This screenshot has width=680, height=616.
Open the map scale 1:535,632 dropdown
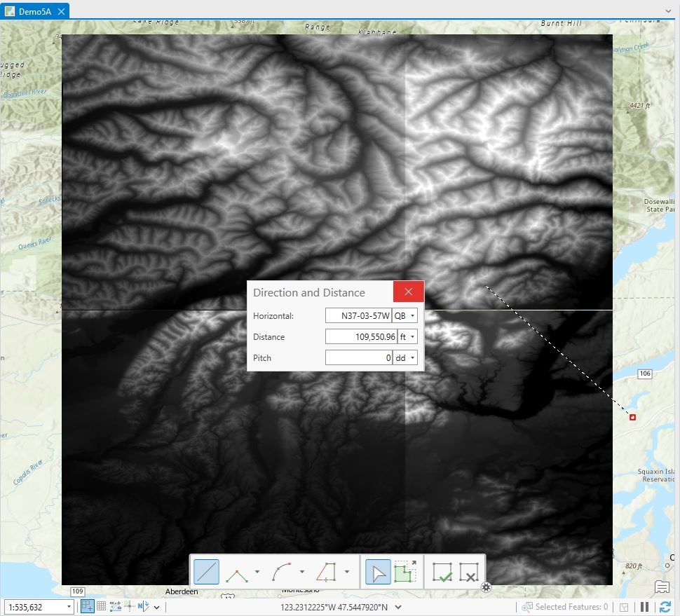coord(69,607)
